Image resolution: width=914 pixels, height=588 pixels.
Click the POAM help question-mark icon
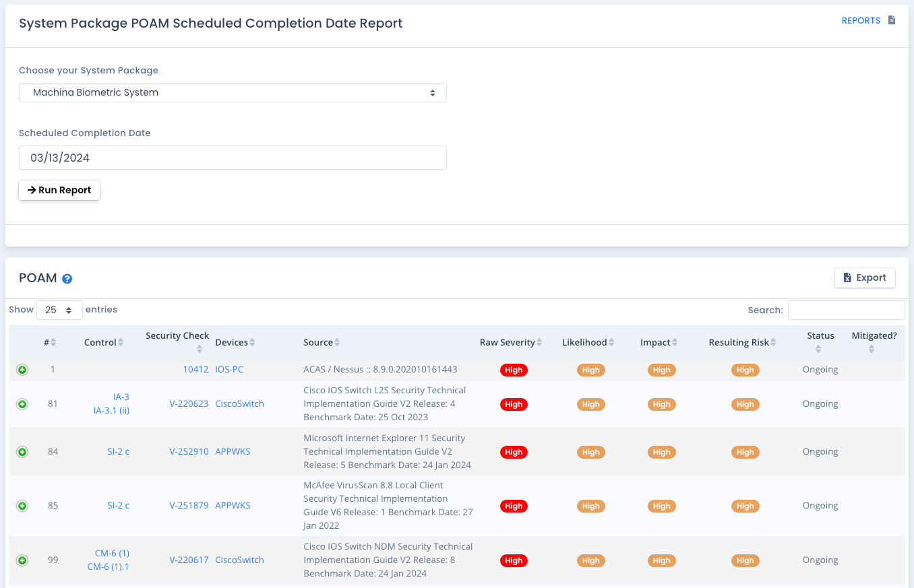click(x=67, y=279)
